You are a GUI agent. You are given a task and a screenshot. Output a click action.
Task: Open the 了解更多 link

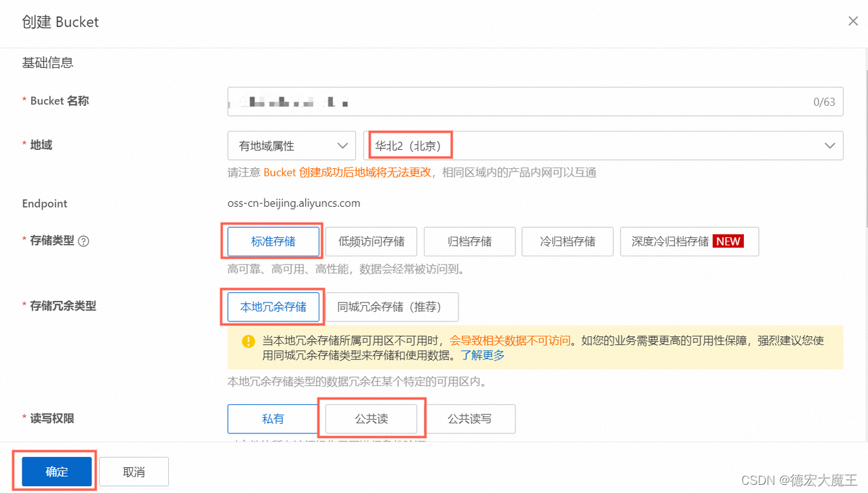(483, 355)
